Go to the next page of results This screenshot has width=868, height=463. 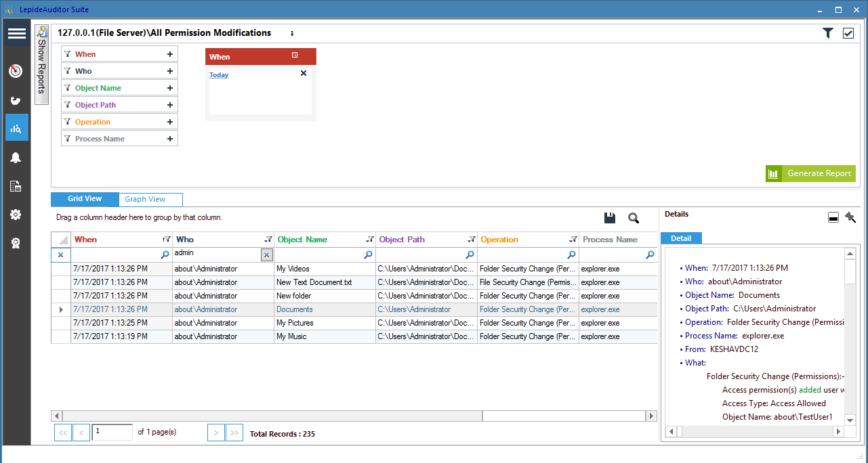pyautogui.click(x=216, y=433)
